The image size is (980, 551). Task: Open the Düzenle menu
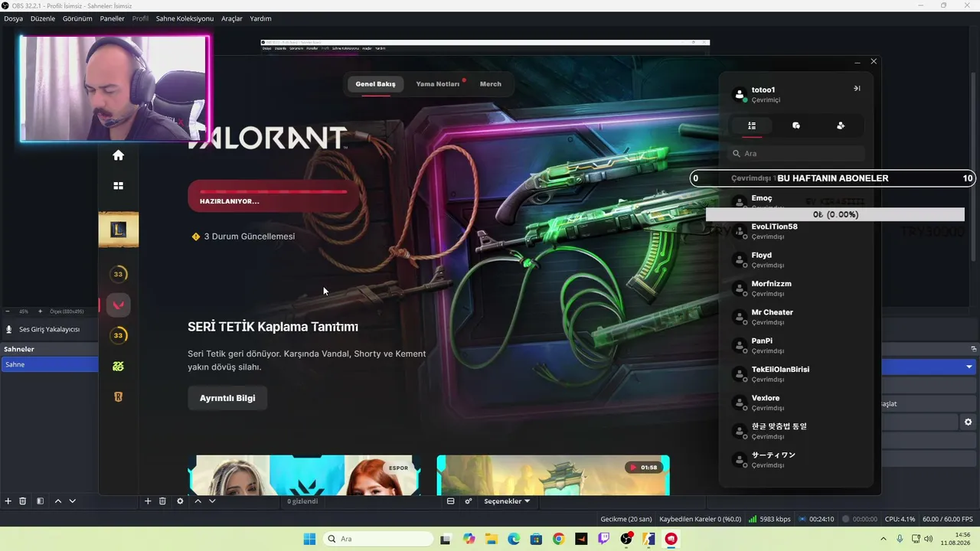(x=43, y=18)
